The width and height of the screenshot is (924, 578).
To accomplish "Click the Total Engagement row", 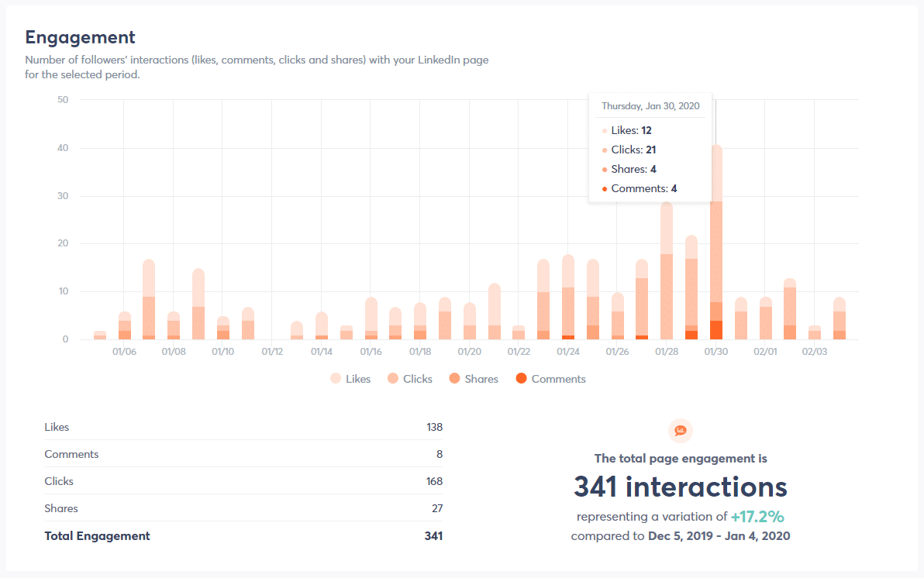I will click(243, 535).
